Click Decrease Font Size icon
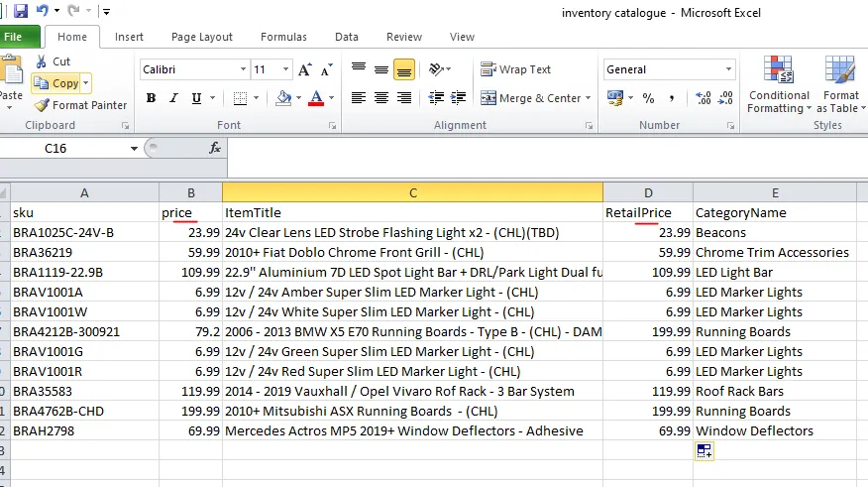This screenshot has height=487, width=868. point(327,69)
